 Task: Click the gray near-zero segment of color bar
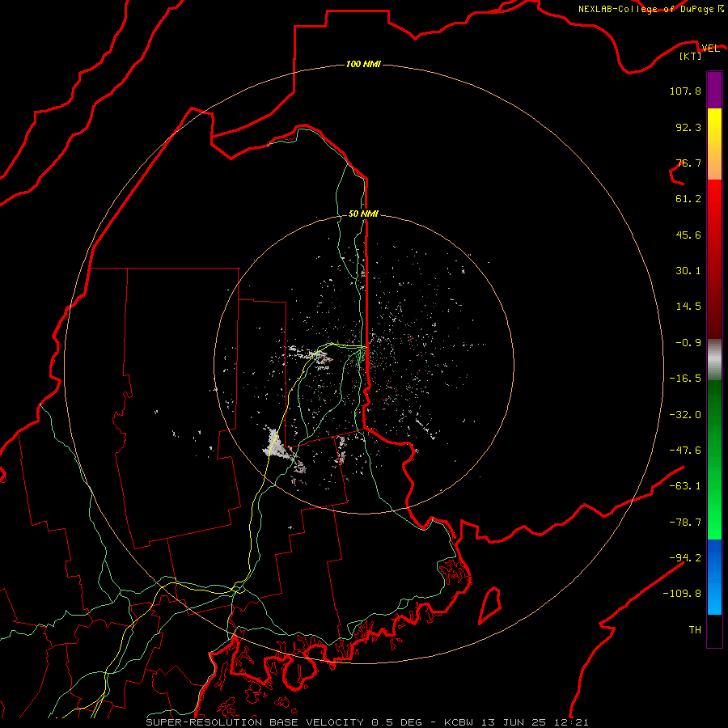point(714,358)
